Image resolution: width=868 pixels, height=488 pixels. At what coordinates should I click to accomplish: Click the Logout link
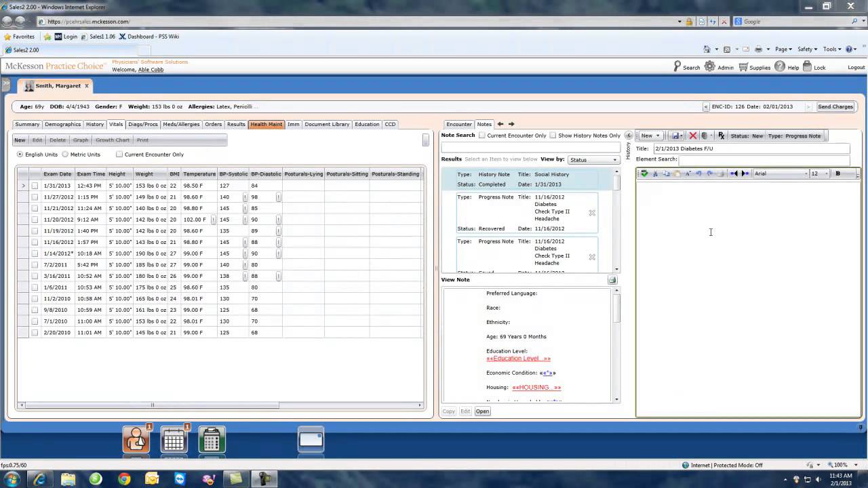856,67
